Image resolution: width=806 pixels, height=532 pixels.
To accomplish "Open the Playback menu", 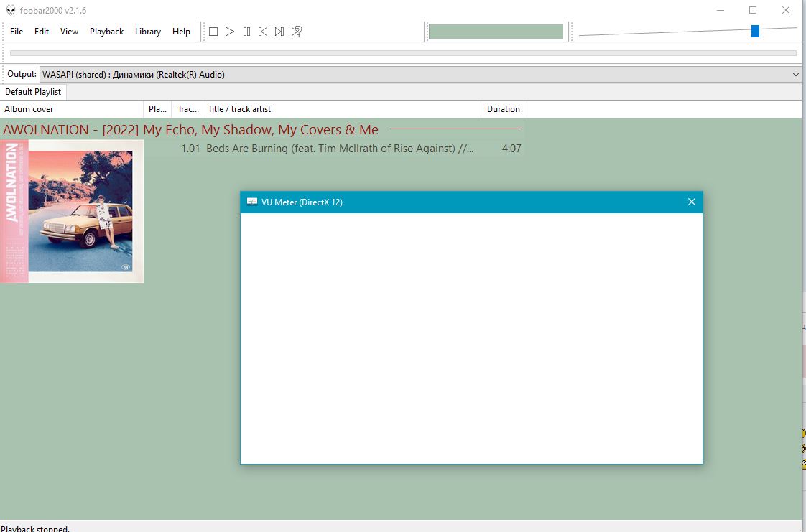I will (106, 32).
